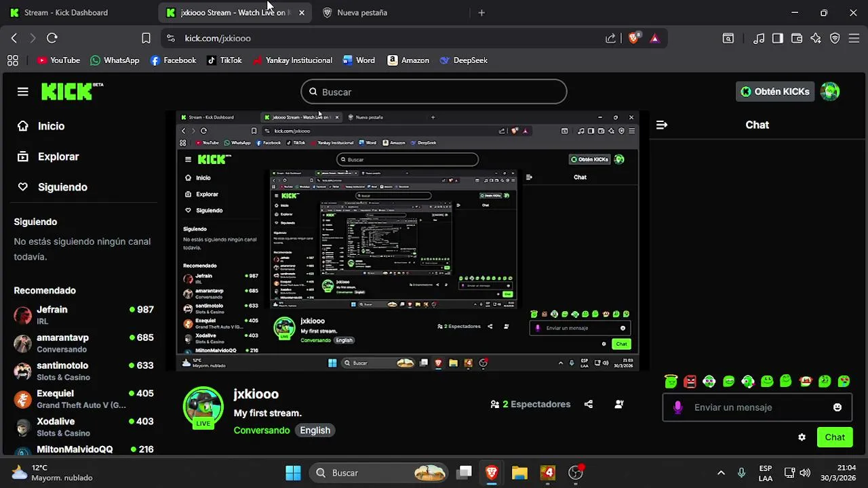Image resolution: width=868 pixels, height=488 pixels.
Task: Click the English language tag
Action: click(315, 430)
